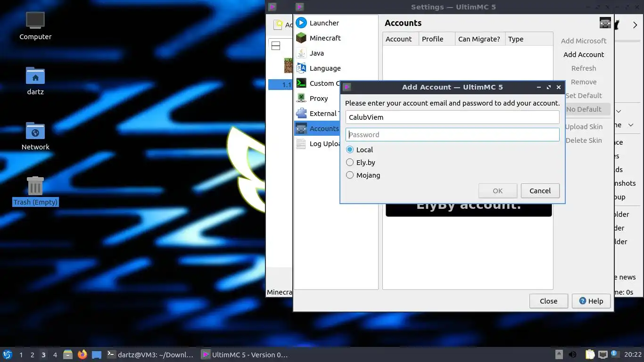Switch to workspace 2

click(32, 354)
